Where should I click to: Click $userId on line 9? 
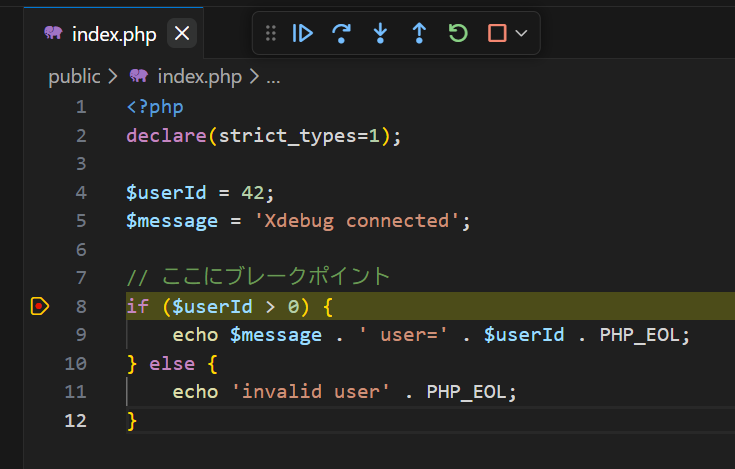pyautogui.click(x=524, y=335)
